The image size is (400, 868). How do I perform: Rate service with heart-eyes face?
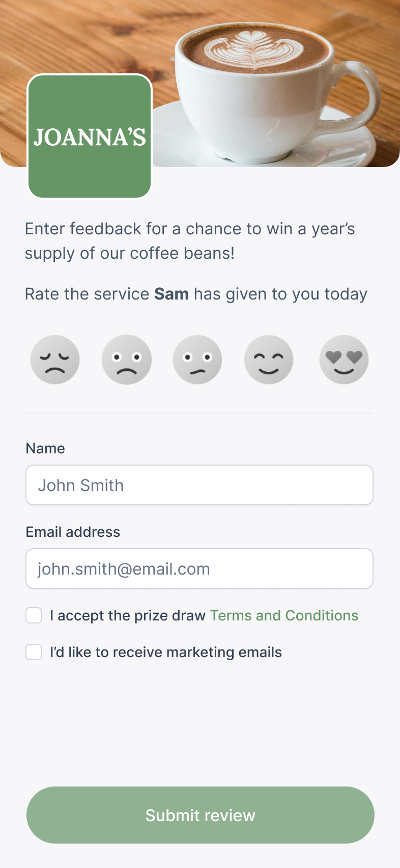tap(344, 360)
